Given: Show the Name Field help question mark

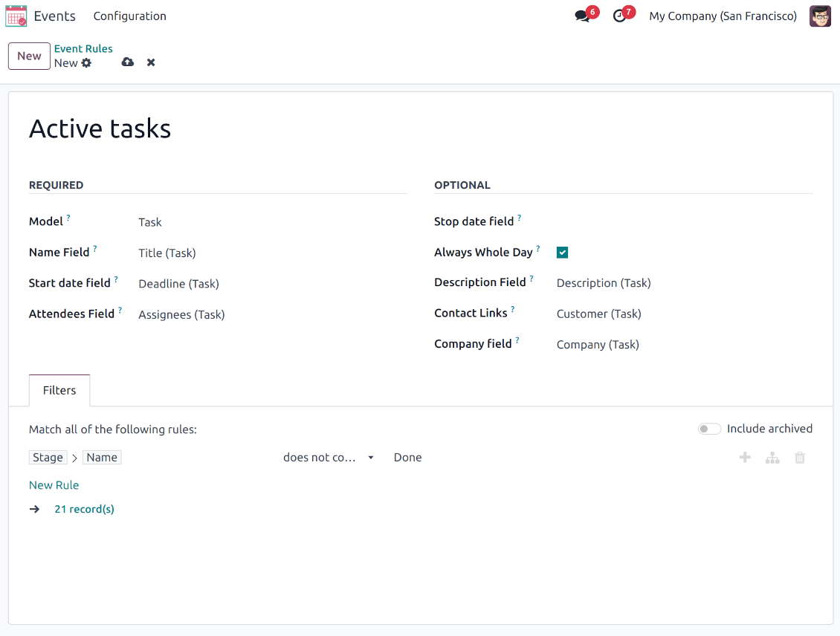Looking at the screenshot, I should pyautogui.click(x=95, y=248).
